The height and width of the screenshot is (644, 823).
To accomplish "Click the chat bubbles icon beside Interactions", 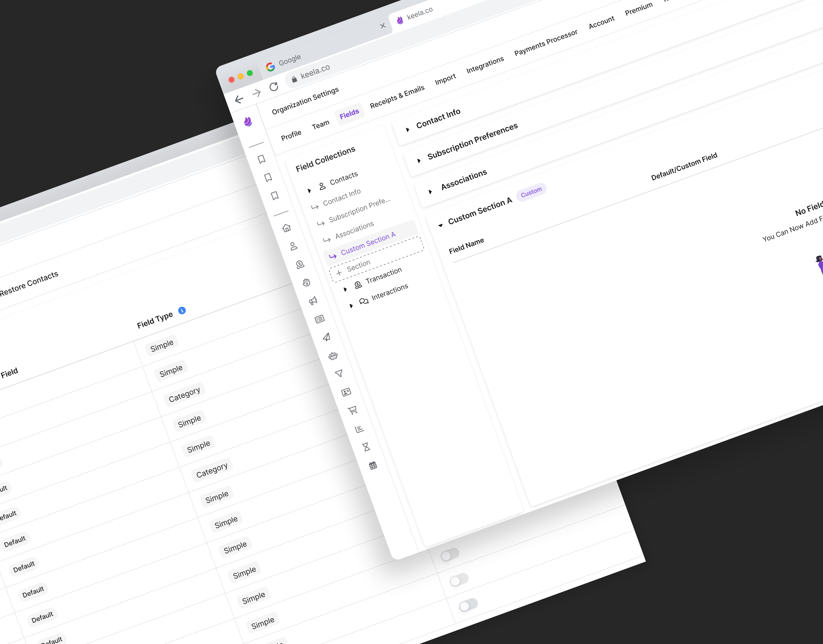I will 364,301.
